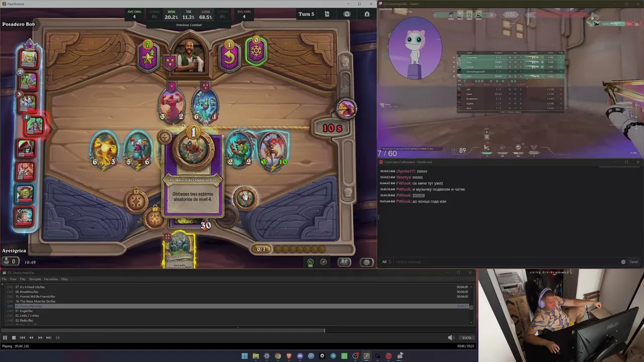Fast forward the current track
Viewport: 644px width, 362px height.
pos(40,338)
